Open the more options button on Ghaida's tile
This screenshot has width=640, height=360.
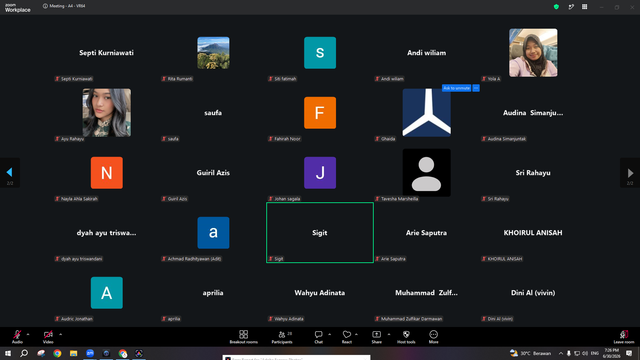coord(476,88)
